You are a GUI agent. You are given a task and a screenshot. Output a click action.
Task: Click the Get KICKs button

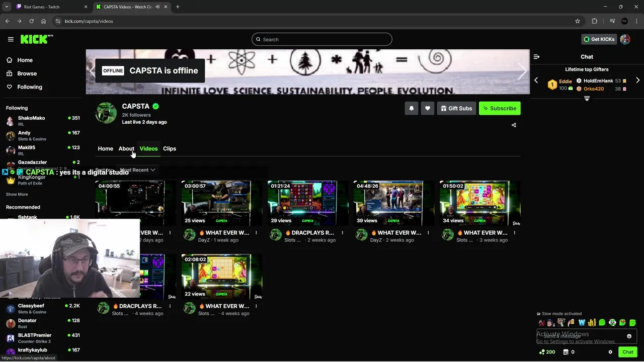(x=599, y=39)
